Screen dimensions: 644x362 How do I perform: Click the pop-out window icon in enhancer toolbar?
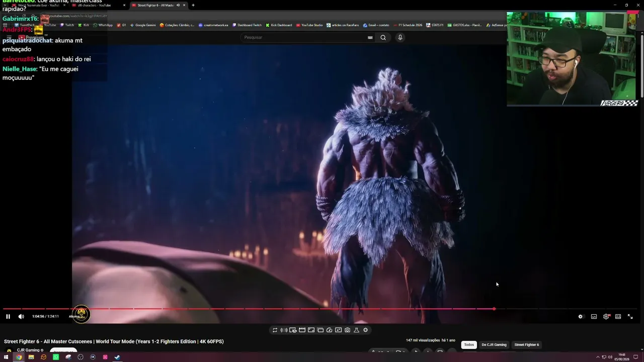coord(320,330)
